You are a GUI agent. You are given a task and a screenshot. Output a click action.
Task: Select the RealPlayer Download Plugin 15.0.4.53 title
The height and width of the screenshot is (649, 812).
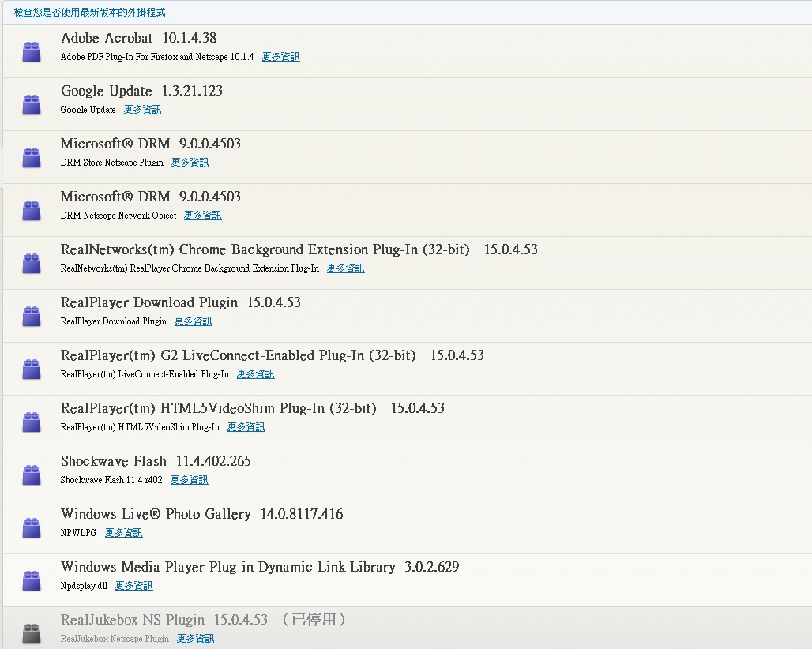181,302
